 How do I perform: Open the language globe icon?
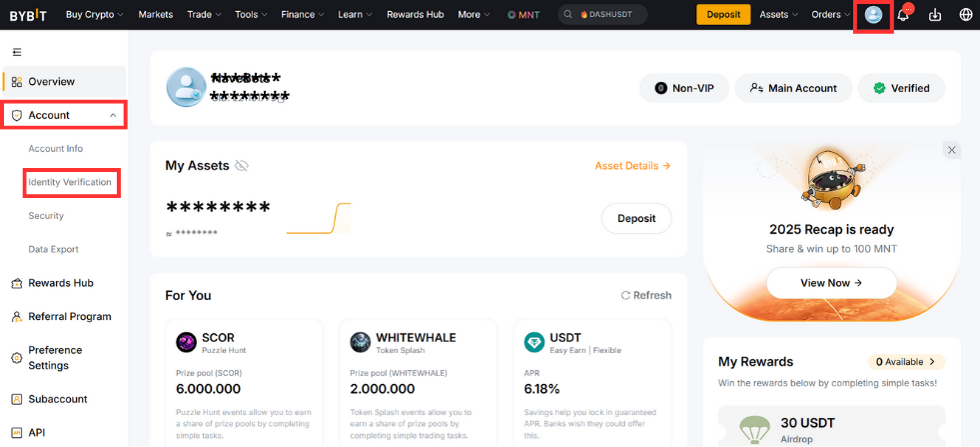point(966,15)
